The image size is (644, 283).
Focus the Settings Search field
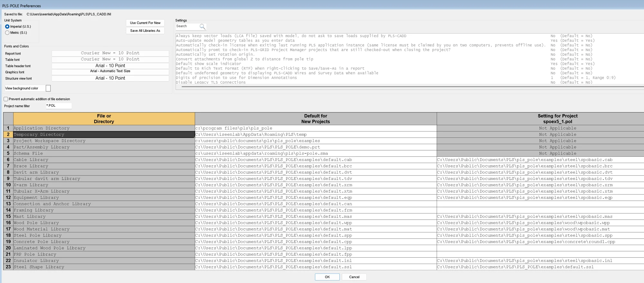tap(187, 26)
